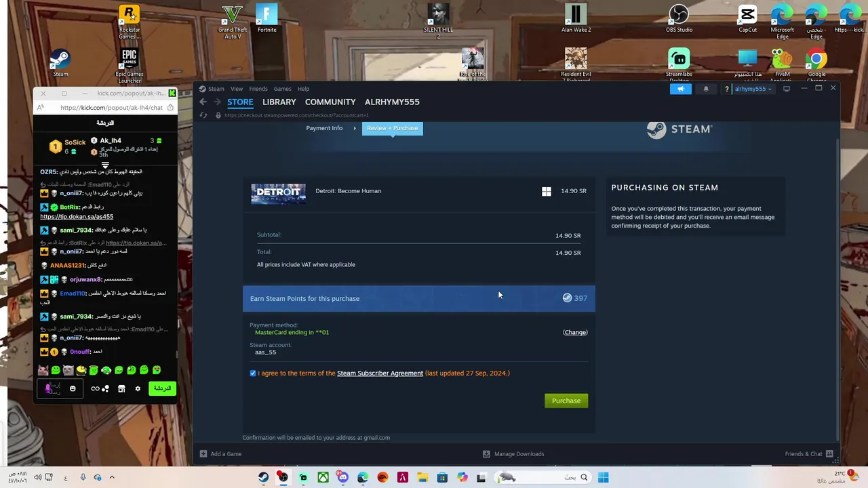Open Steam Subscriber Agreement link
Image resolution: width=868 pixels, height=488 pixels.
pos(380,373)
